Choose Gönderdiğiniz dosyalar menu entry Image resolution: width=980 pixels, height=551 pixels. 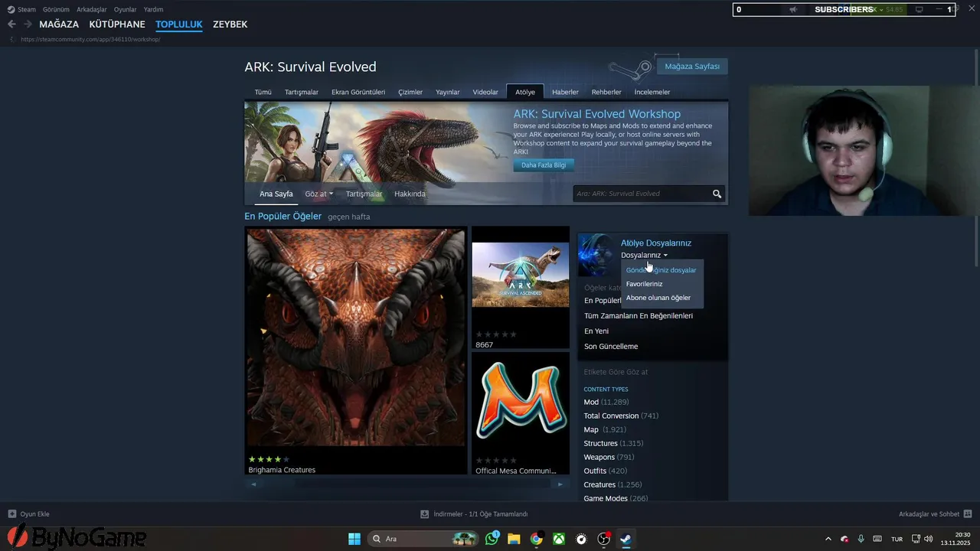(661, 270)
